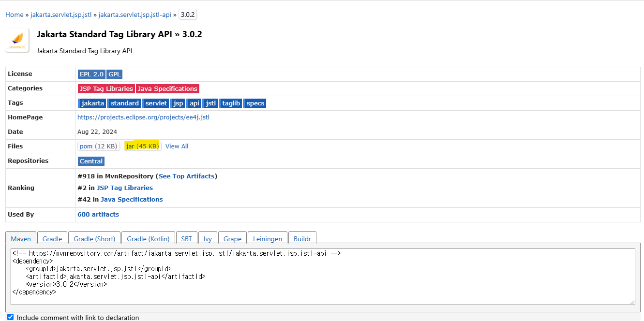Select the taglib tag
This screenshot has height=321, width=644.
click(231, 103)
